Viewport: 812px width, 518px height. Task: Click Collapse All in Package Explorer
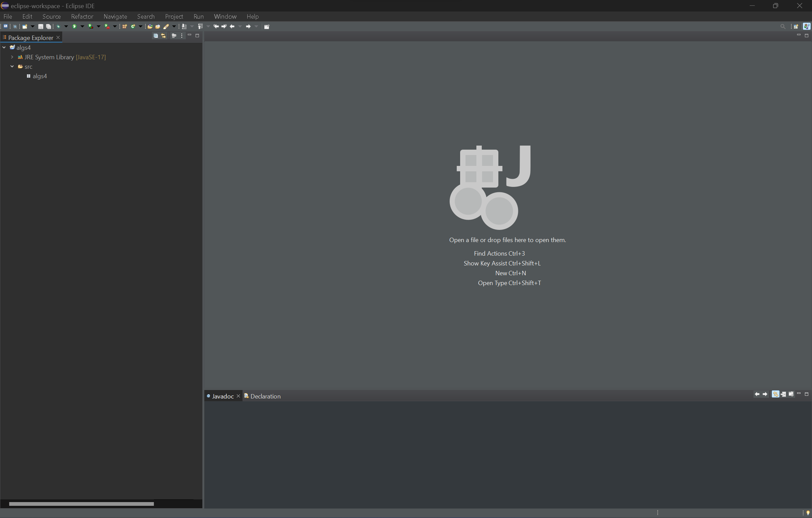(156, 36)
